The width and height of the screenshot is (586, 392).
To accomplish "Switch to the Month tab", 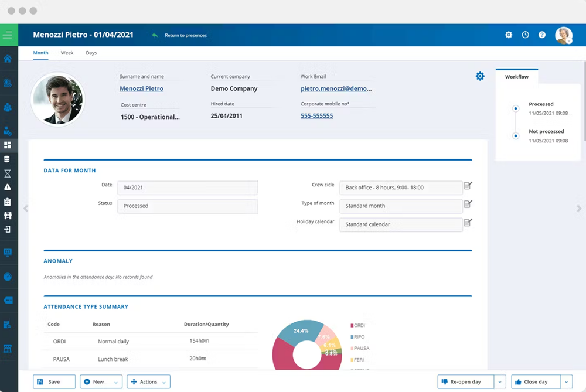I will point(40,53).
